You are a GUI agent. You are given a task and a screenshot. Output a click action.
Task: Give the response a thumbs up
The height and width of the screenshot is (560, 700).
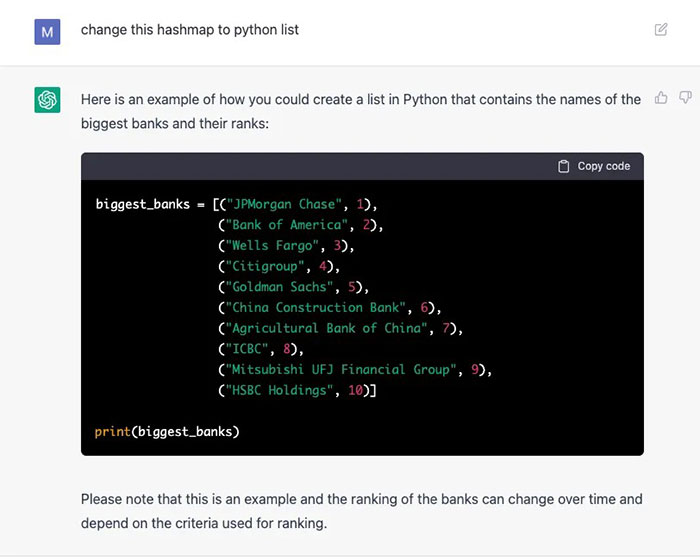(x=661, y=98)
